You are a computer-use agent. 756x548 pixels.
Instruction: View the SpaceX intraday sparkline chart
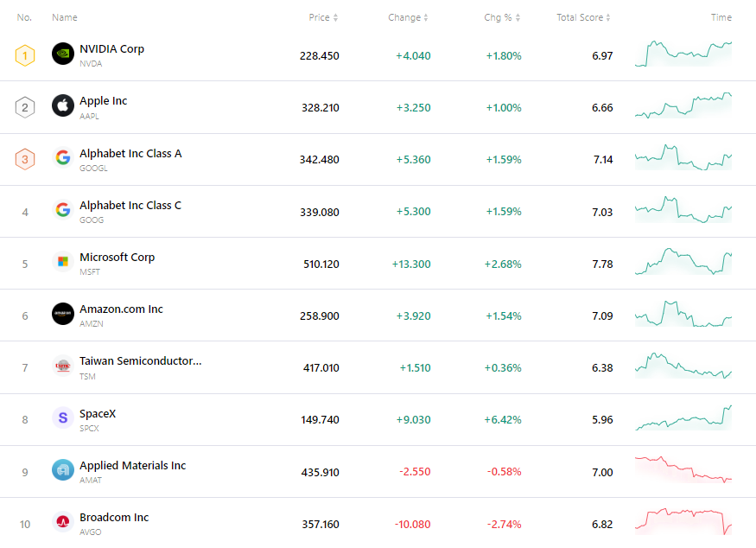coord(683,417)
